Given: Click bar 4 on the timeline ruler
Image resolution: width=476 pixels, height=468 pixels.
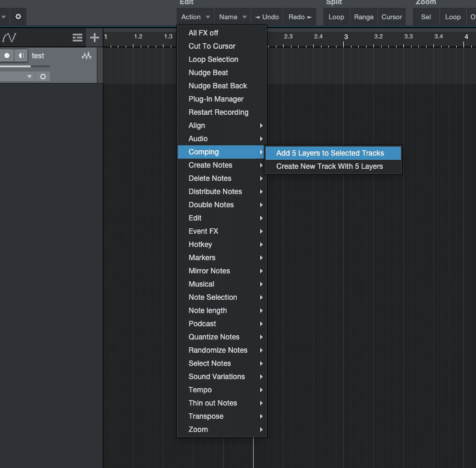Looking at the screenshot, I should point(466,37).
